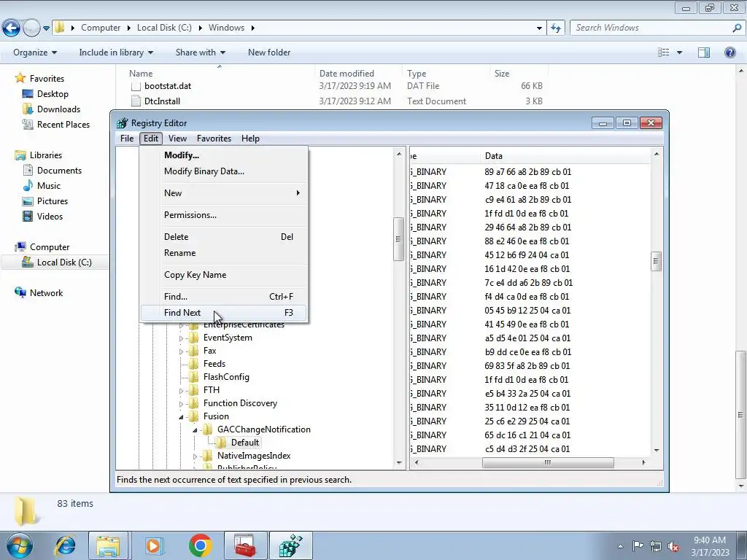Select the Feeds registry key

[214, 364]
